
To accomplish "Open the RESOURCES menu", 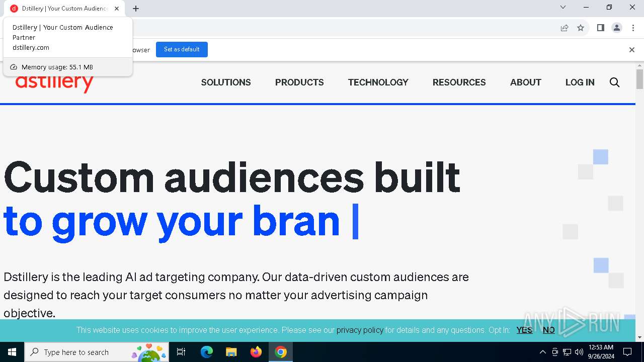I will point(459,82).
